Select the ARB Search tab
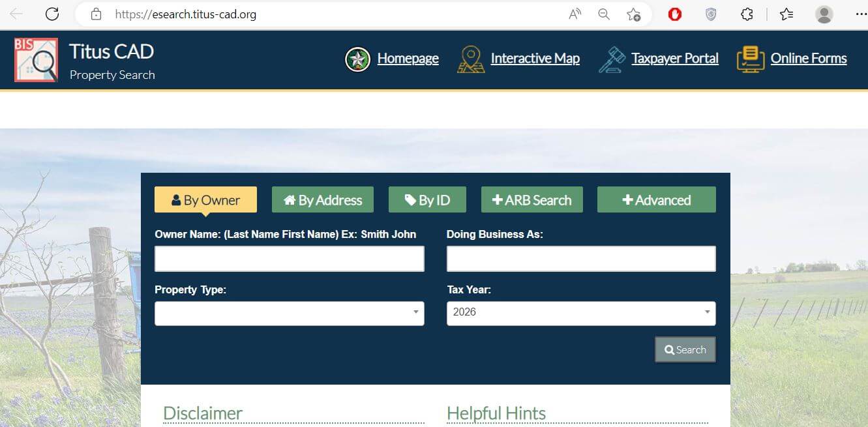Screen dimensions: 868x427 (x=531, y=200)
